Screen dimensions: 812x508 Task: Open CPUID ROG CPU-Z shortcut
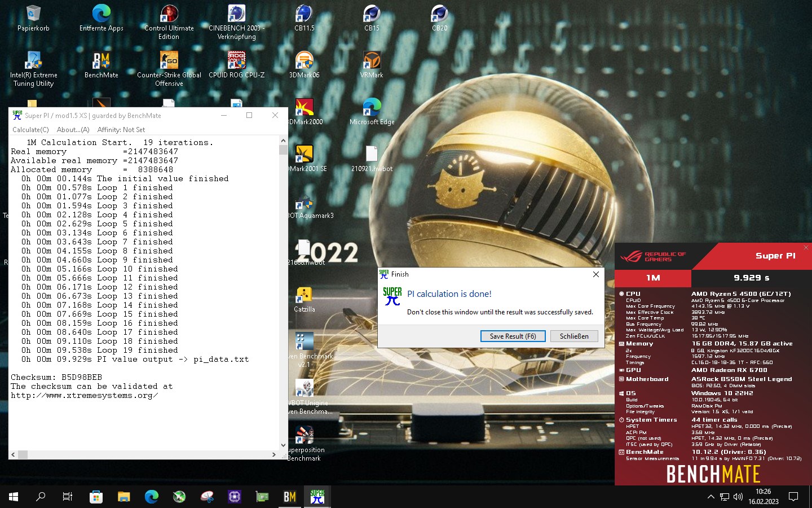236,65
